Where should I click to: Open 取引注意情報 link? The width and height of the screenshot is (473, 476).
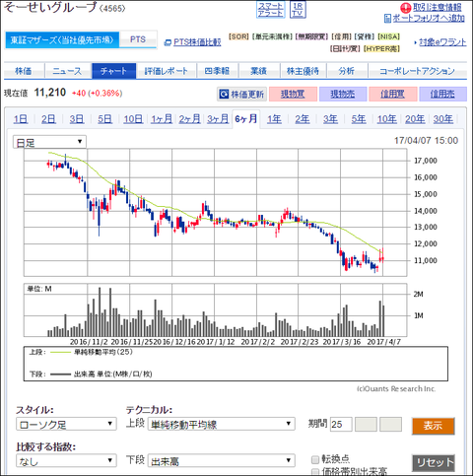click(437, 7)
